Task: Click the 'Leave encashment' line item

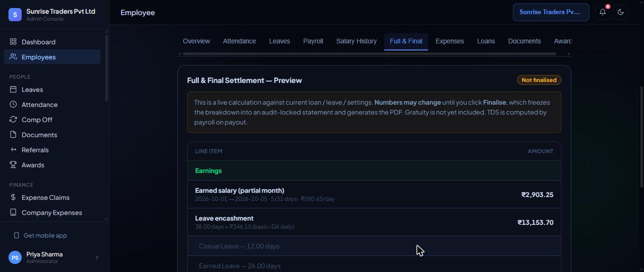Action: [x=374, y=222]
